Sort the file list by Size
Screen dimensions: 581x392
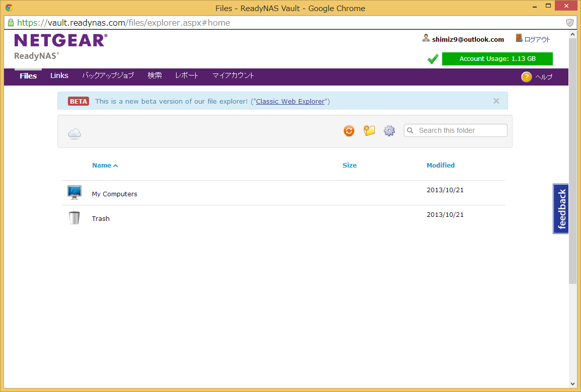(350, 166)
